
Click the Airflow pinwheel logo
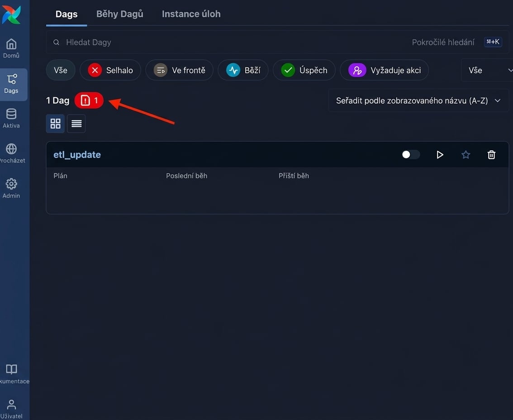[x=11, y=14]
